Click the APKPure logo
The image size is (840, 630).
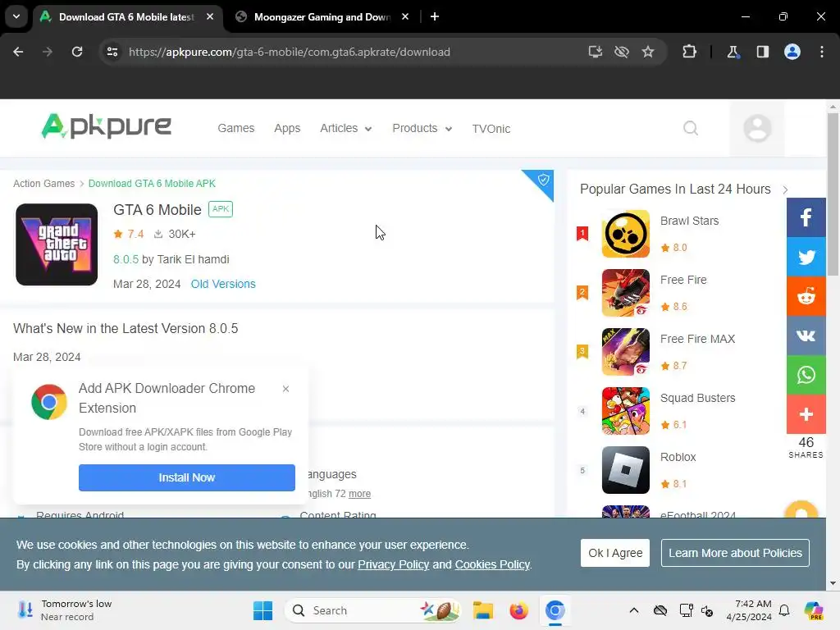click(x=106, y=126)
